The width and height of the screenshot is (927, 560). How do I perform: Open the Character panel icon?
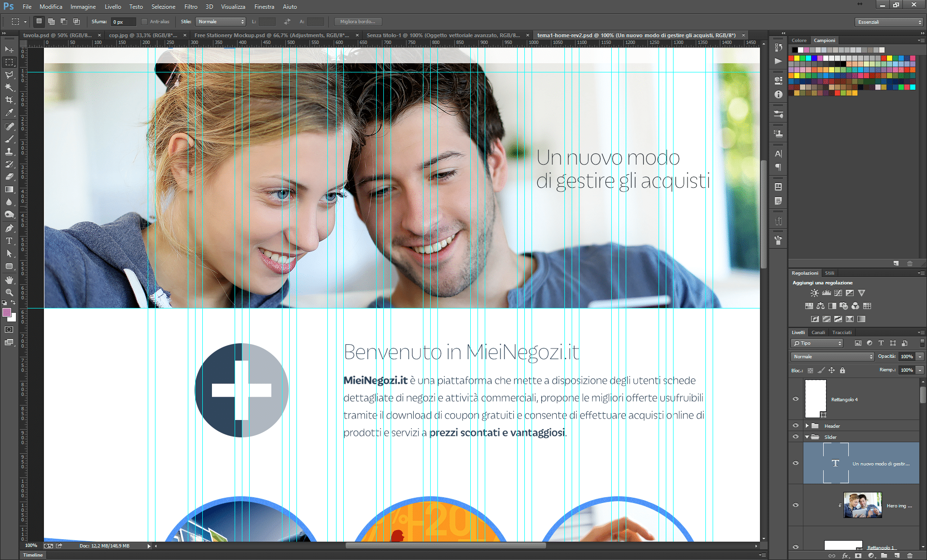[778, 154]
